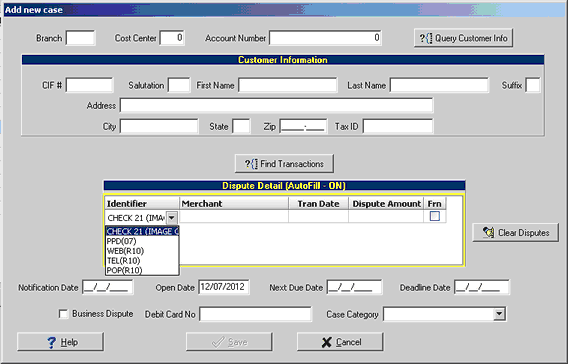Open the Case Category dropdown
Viewport: 568px width, 364px height.
point(499,314)
